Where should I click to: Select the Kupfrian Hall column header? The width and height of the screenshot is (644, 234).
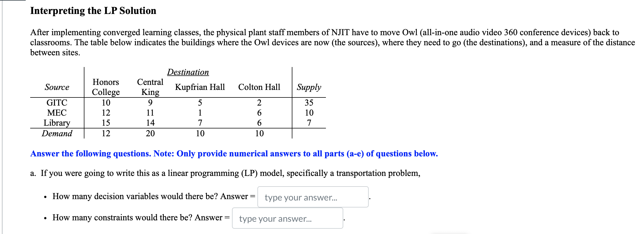click(200, 87)
